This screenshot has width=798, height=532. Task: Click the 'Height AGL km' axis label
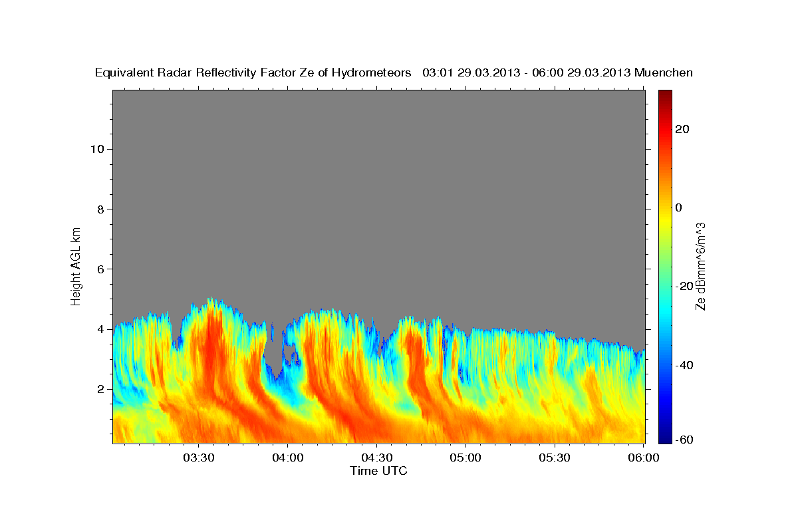(76, 265)
